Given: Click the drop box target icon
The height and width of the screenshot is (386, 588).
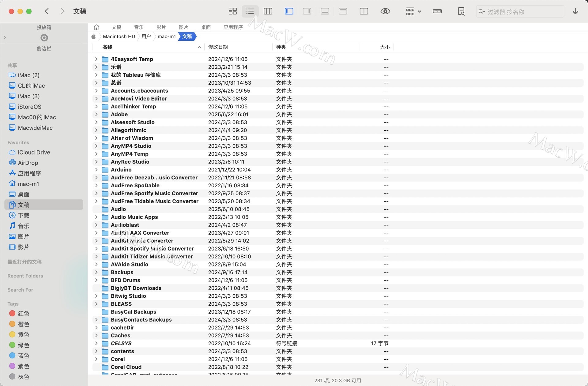Looking at the screenshot, I should [44, 38].
